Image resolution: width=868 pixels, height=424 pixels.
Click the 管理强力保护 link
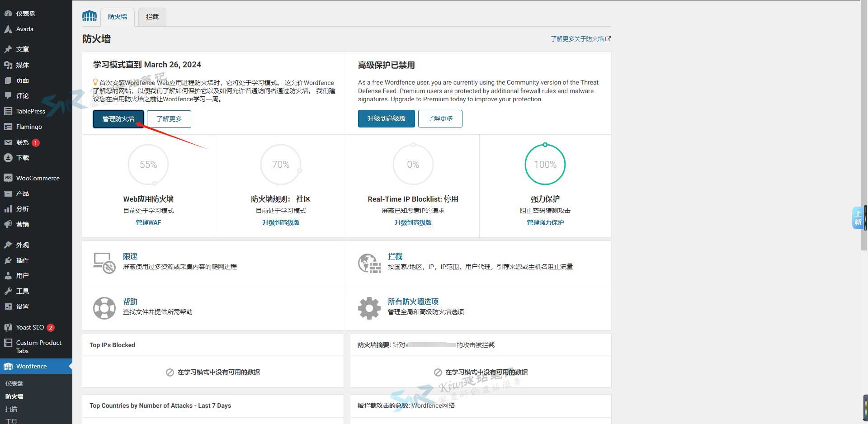click(x=545, y=222)
